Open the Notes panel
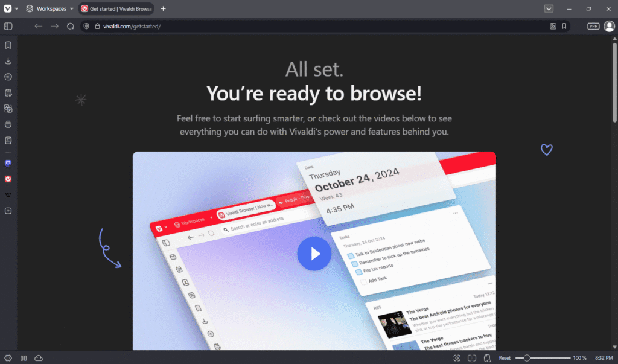This screenshot has width=618, height=364. pos(8,93)
